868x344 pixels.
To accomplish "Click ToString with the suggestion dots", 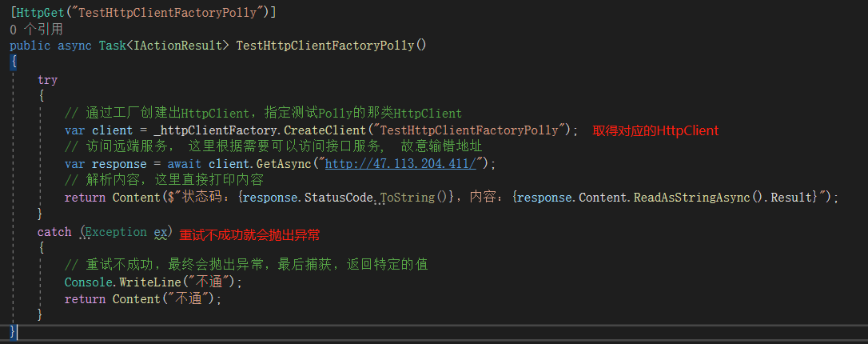I will pyautogui.click(x=407, y=198).
